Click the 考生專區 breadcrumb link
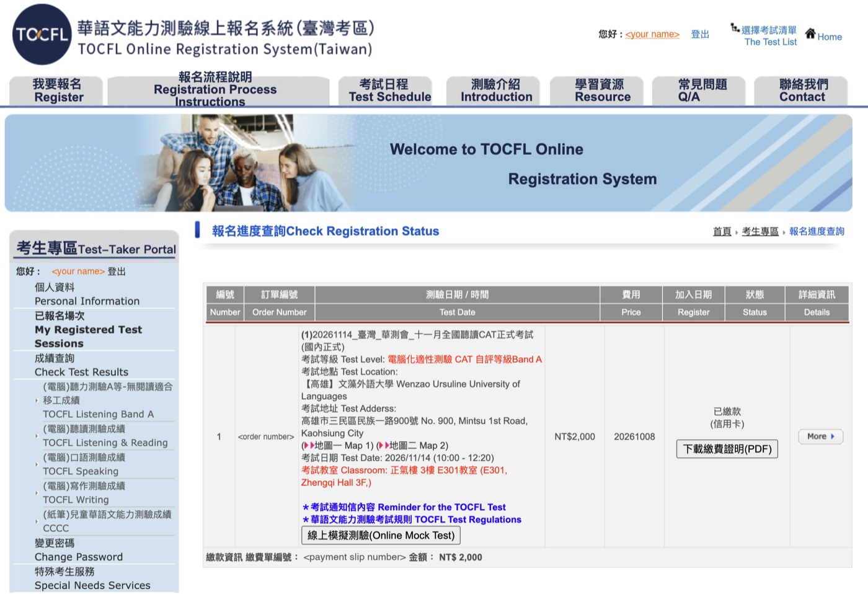Image resolution: width=868 pixels, height=594 pixels. (760, 231)
